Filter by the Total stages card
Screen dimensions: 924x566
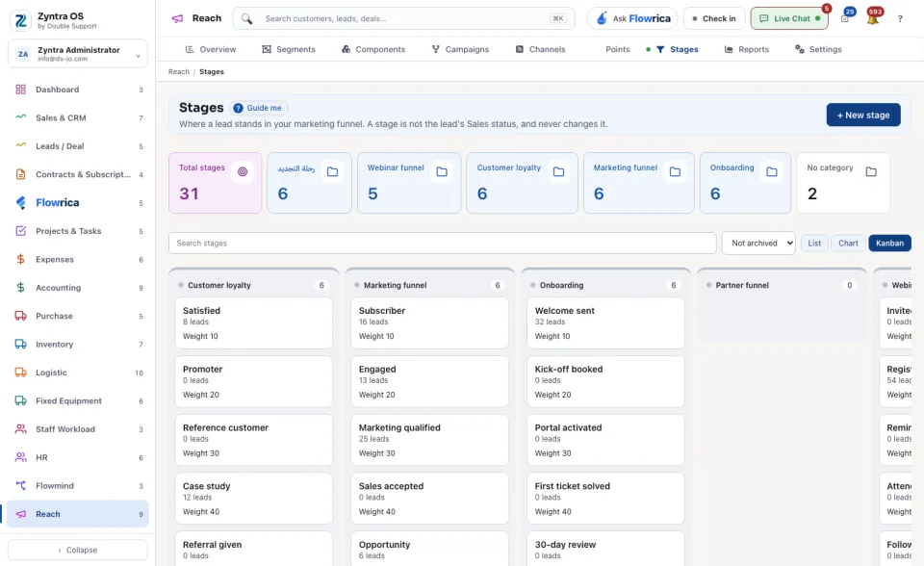click(215, 183)
